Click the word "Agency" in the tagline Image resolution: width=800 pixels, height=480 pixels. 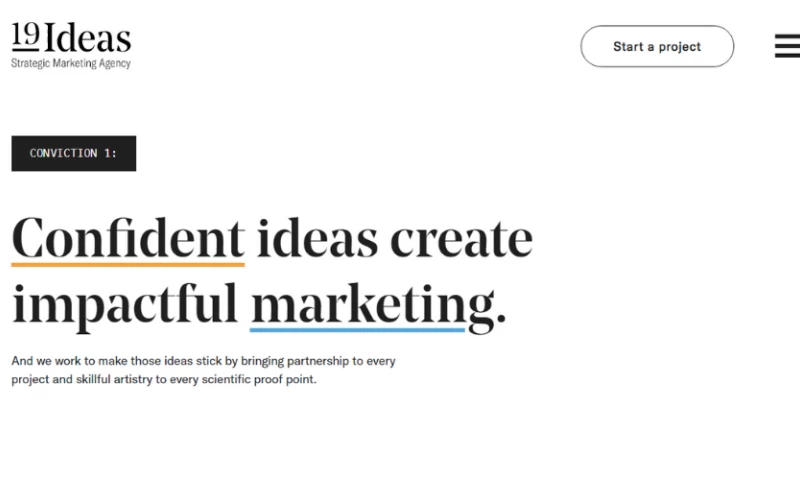pos(113,63)
